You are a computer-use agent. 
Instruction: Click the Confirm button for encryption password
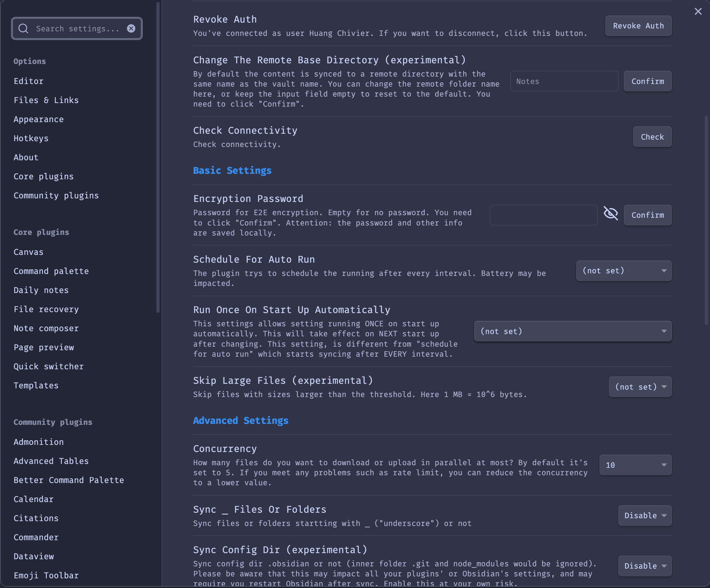(x=647, y=215)
